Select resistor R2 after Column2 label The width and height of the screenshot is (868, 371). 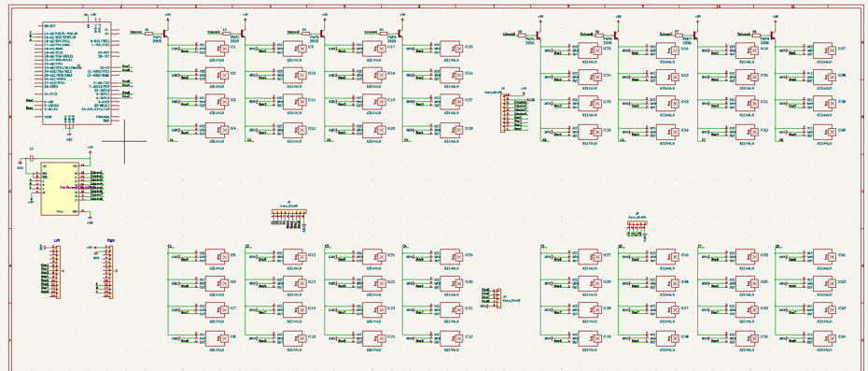(226, 34)
